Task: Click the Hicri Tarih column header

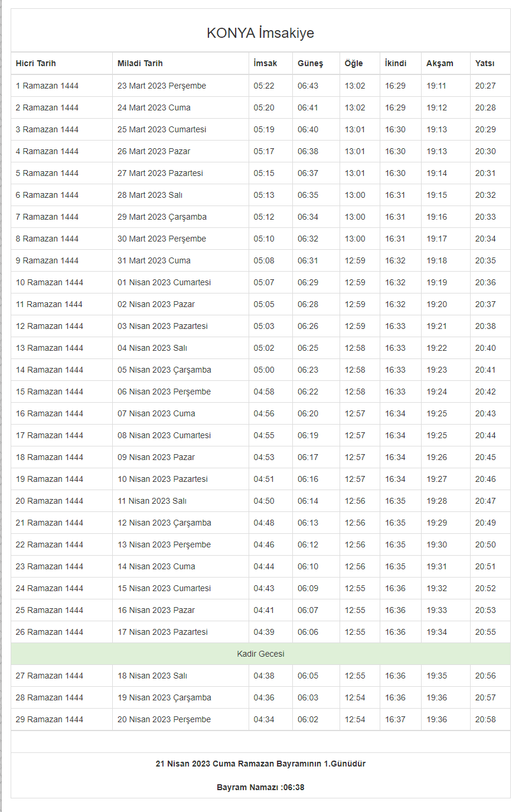Action: [x=36, y=63]
